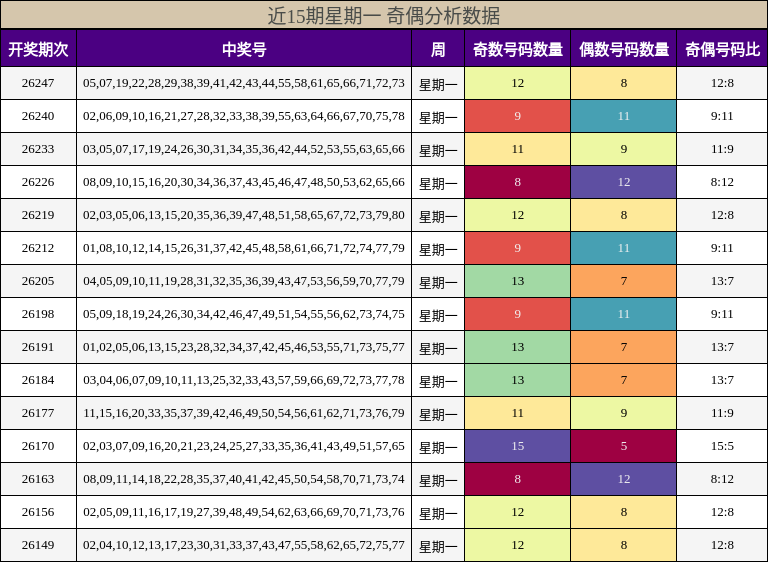Click 星期一 in row 26149
Image resolution: width=768 pixels, height=562 pixels.
click(438, 547)
